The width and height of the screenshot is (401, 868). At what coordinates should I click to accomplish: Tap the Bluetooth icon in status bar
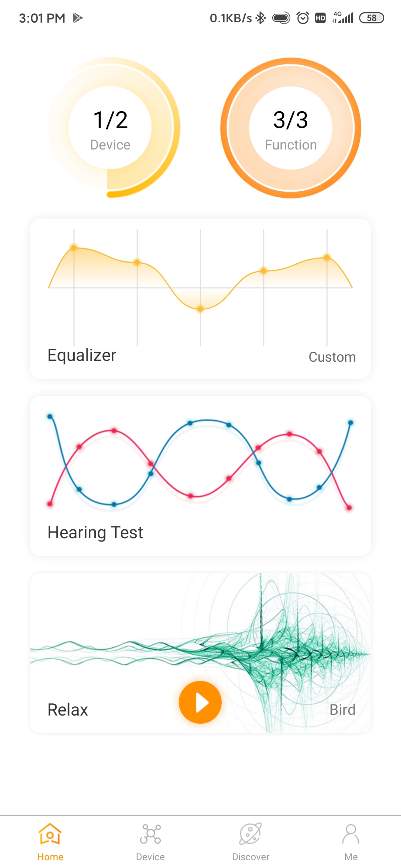click(x=261, y=18)
